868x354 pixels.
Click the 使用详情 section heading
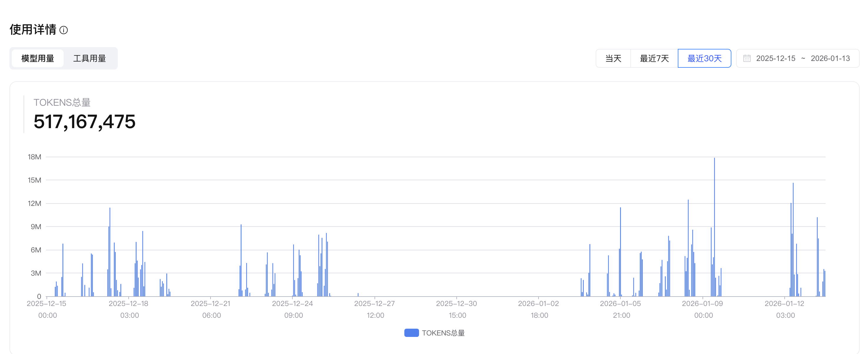[x=33, y=30]
